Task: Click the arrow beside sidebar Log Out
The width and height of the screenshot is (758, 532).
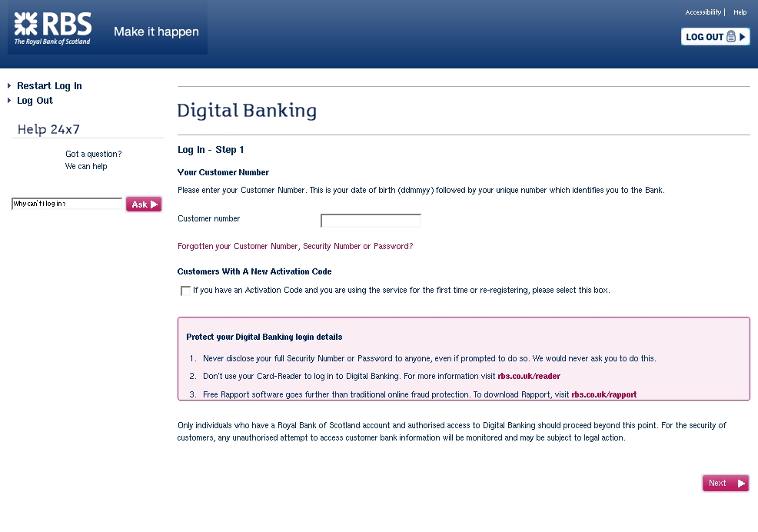Action: coord(9,101)
